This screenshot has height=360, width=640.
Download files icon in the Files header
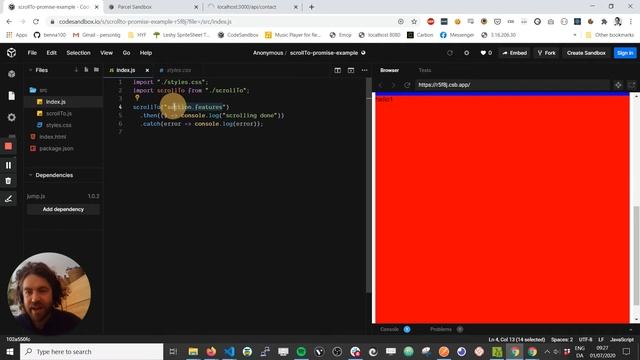point(76,70)
